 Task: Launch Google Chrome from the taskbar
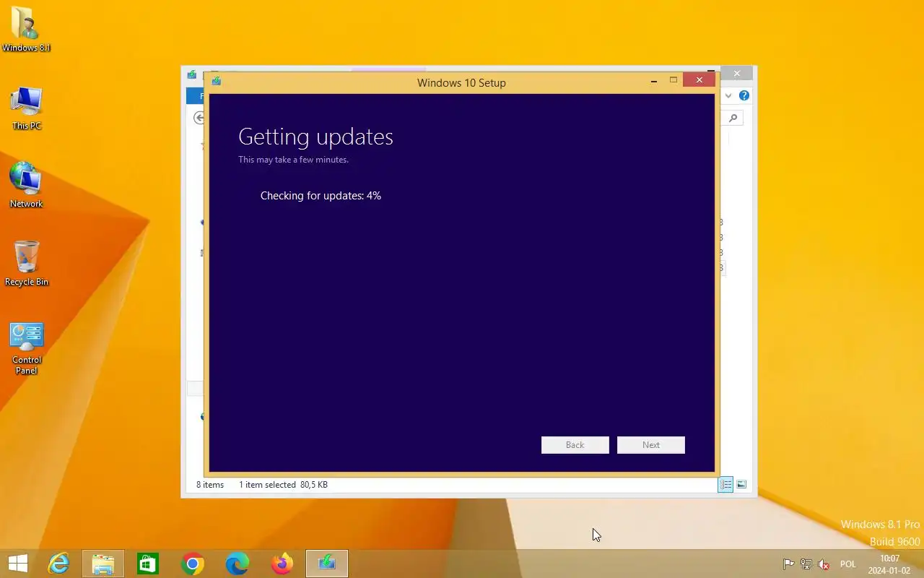pyautogui.click(x=193, y=564)
